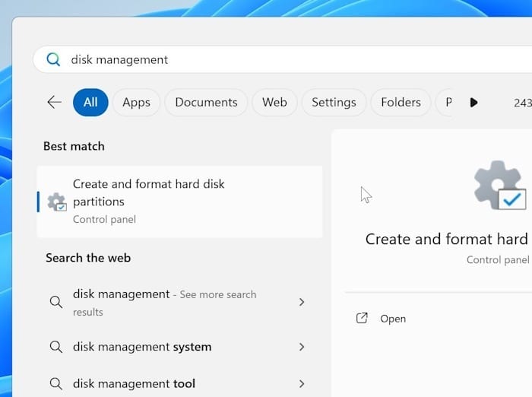The width and height of the screenshot is (532, 397).
Task: Filter results by Folders
Action: (401, 102)
